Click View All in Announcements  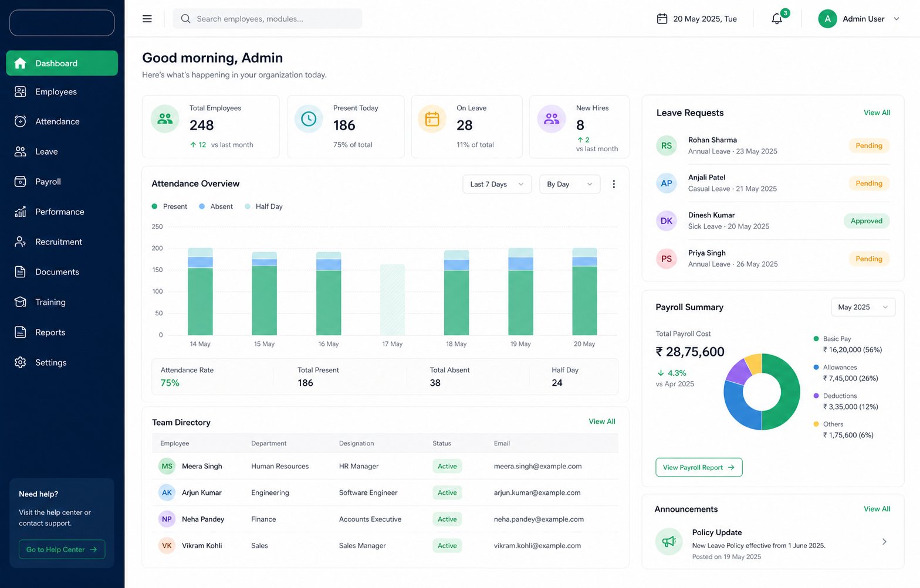tap(877, 509)
